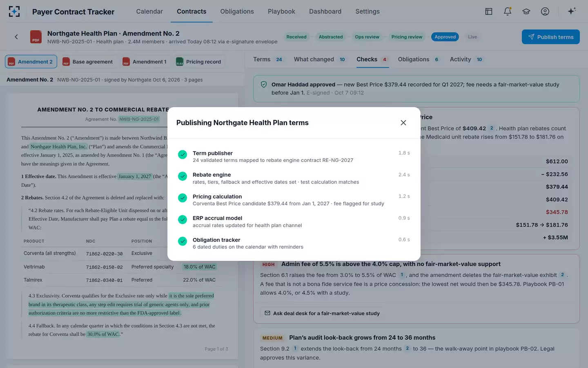Click citation 2 after look-back from 24 months
The width and height of the screenshot is (588, 368).
(x=407, y=348)
